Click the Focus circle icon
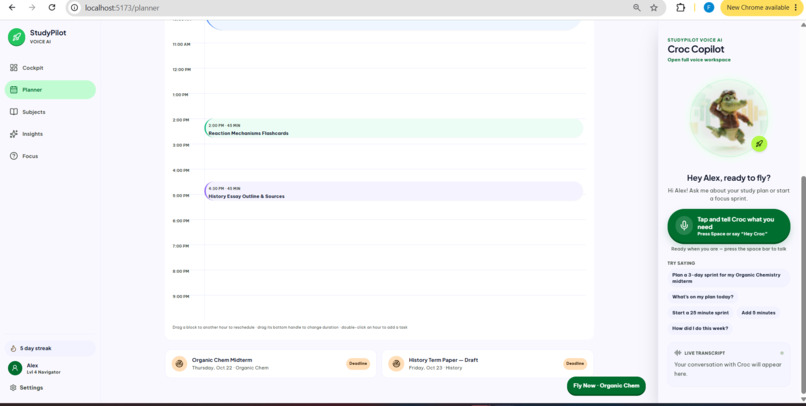This screenshot has width=806, height=406. [14, 156]
